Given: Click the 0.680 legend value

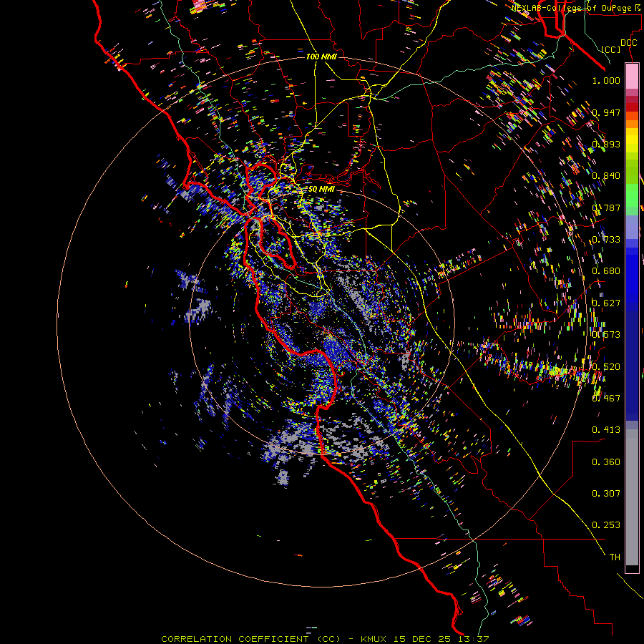Looking at the screenshot, I should click(x=606, y=271).
